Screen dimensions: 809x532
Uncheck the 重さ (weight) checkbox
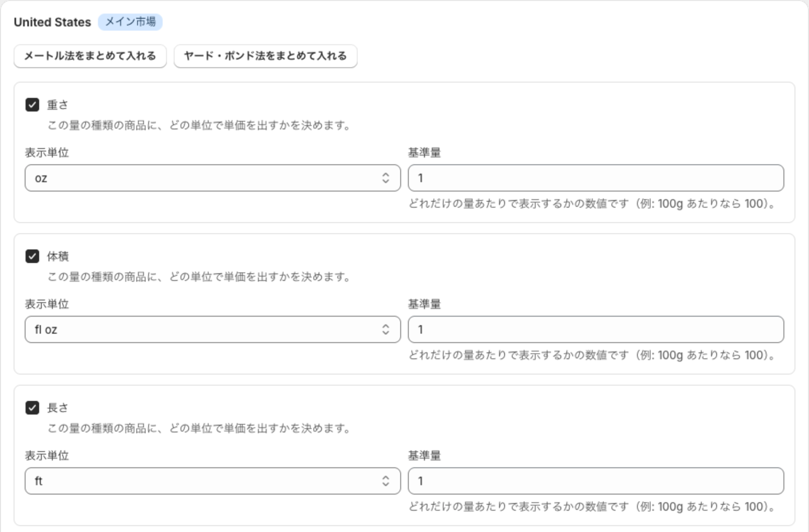click(x=32, y=105)
